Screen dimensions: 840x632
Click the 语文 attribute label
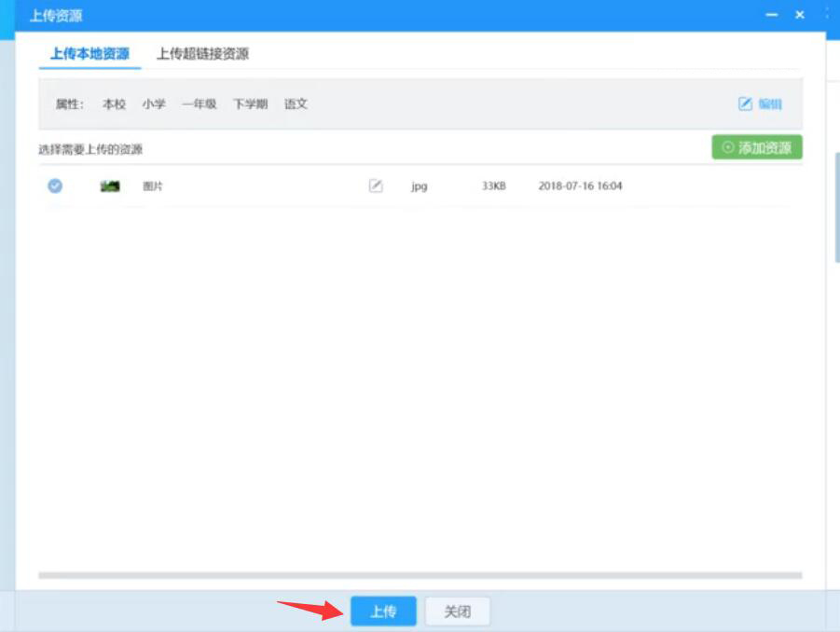(x=296, y=103)
